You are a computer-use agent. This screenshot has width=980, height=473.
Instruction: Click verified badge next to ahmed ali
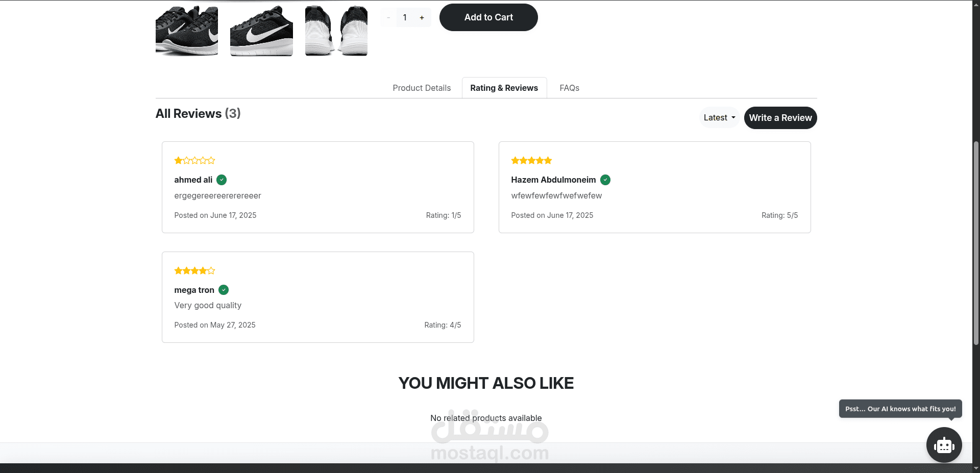coord(222,180)
